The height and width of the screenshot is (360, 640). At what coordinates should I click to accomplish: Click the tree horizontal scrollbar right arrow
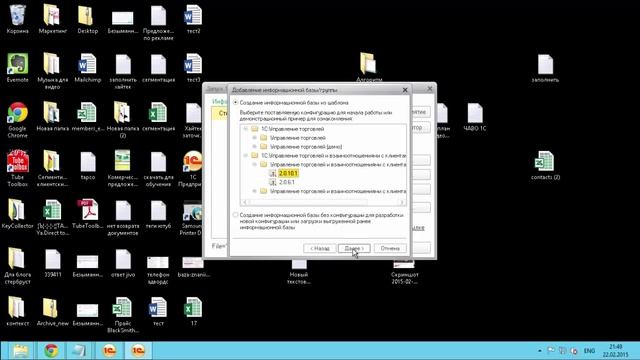[x=402, y=202]
